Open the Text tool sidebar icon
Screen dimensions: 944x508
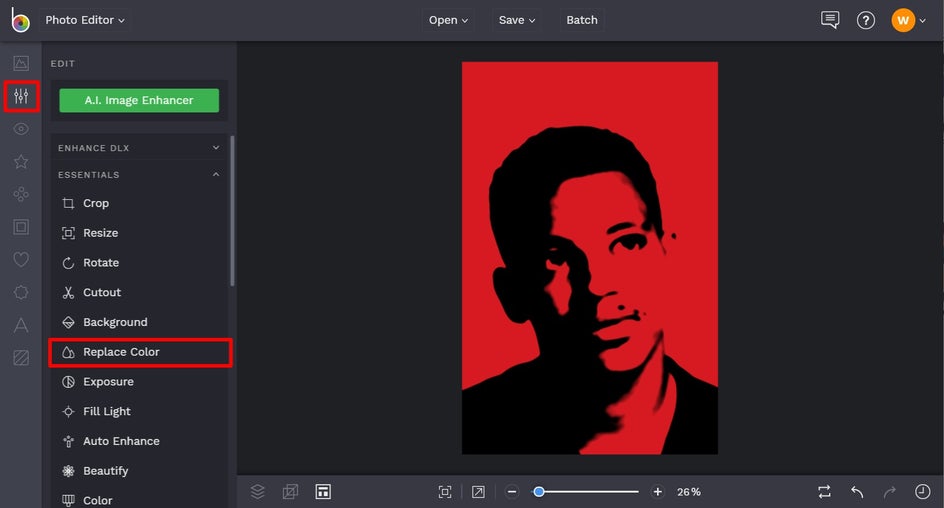tap(21, 325)
